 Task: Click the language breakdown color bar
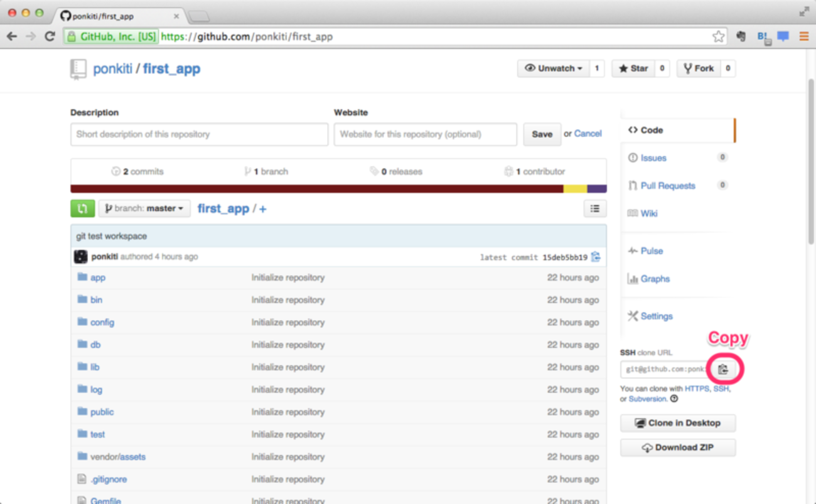338,189
